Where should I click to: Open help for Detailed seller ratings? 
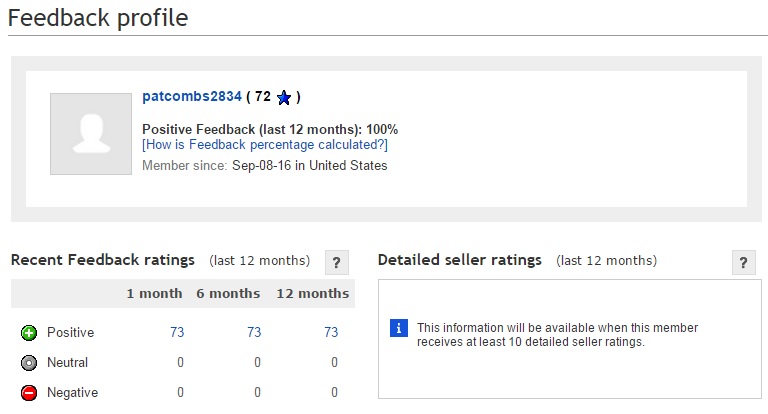coord(743,263)
